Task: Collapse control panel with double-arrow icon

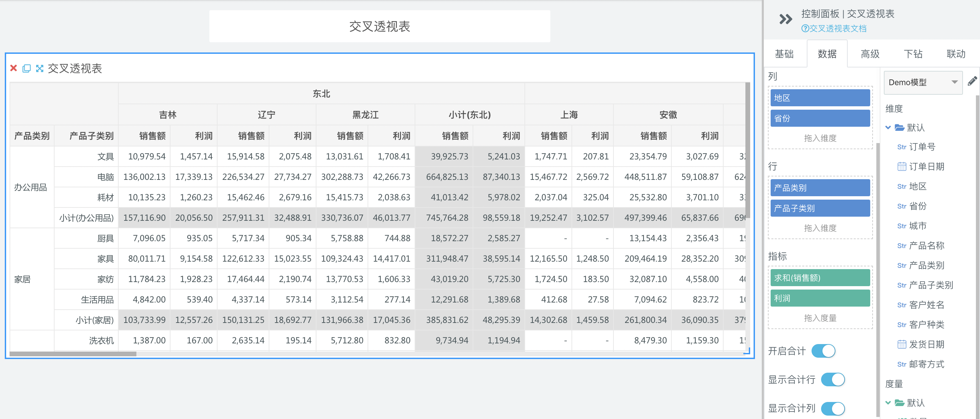Action: tap(785, 19)
